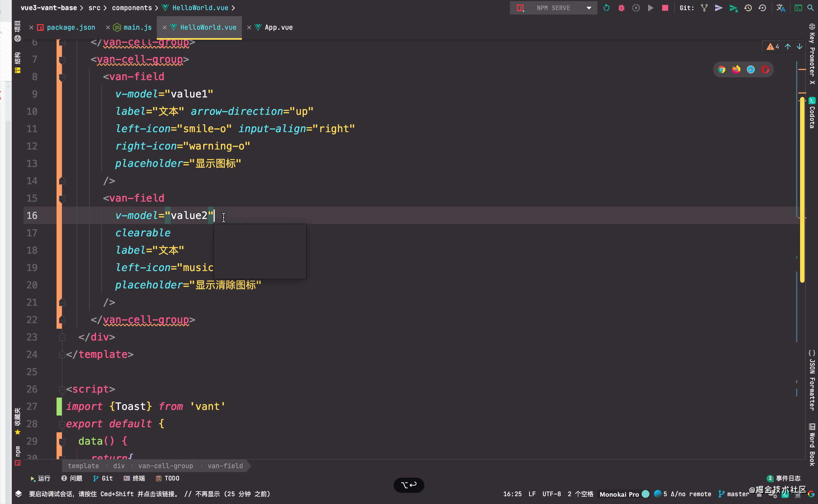Open the Key Promoter X side panel
Viewport: 818px width, 504px height.
(812, 54)
